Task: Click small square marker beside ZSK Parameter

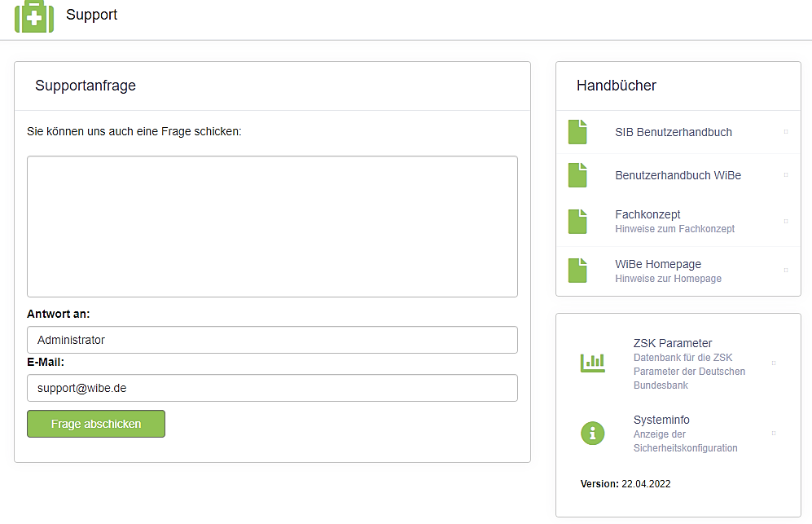Action: coord(773,363)
